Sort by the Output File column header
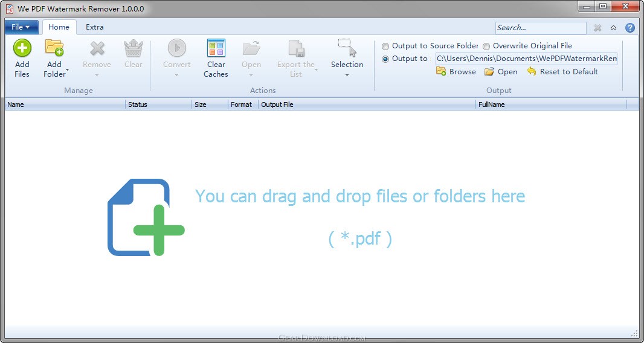644x343 pixels. [x=367, y=104]
